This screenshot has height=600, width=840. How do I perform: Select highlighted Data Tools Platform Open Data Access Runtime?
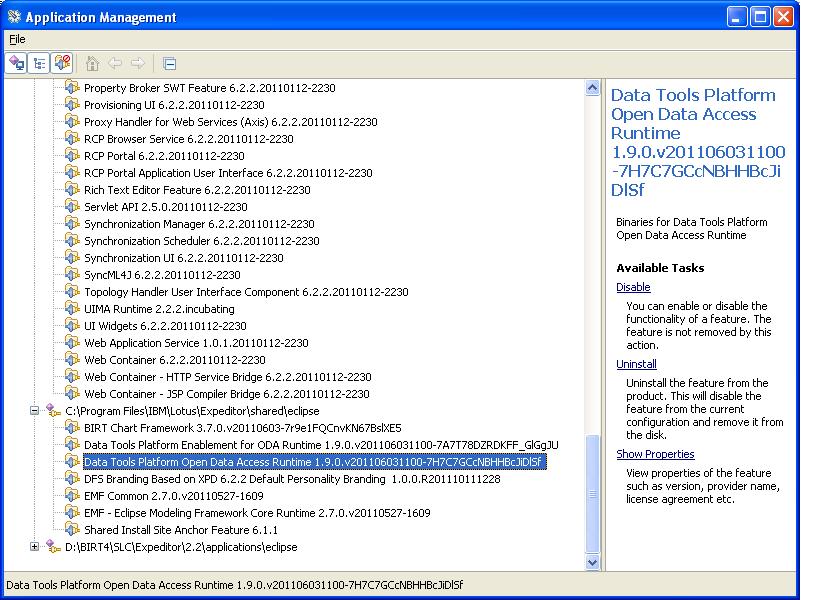pos(314,462)
